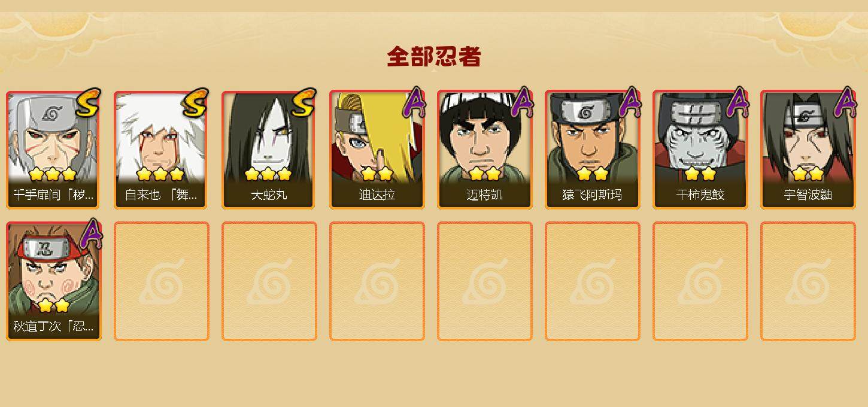Viewport: 868px width, 407px height.
Task: Select the 干柿鬼鲛 ninja card
Action: click(700, 150)
